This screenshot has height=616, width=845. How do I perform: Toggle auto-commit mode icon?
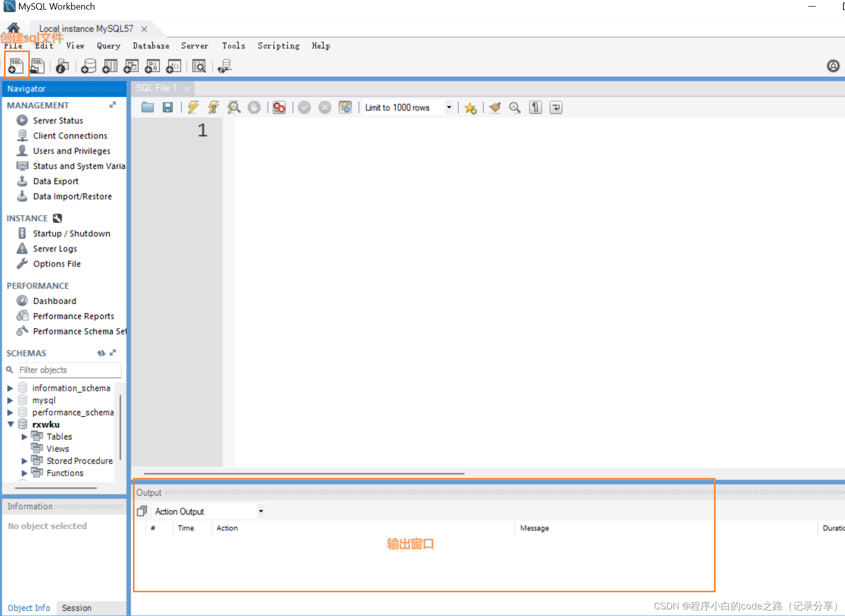[x=345, y=107]
